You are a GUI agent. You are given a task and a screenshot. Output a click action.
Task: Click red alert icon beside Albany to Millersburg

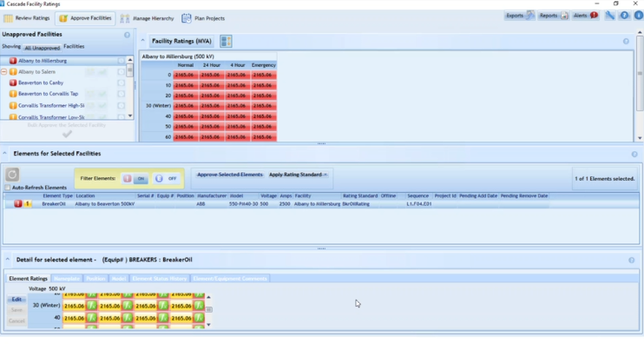click(13, 61)
